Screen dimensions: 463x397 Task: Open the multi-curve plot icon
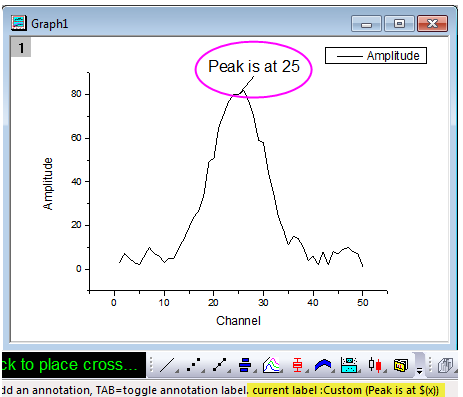[x=271, y=365]
